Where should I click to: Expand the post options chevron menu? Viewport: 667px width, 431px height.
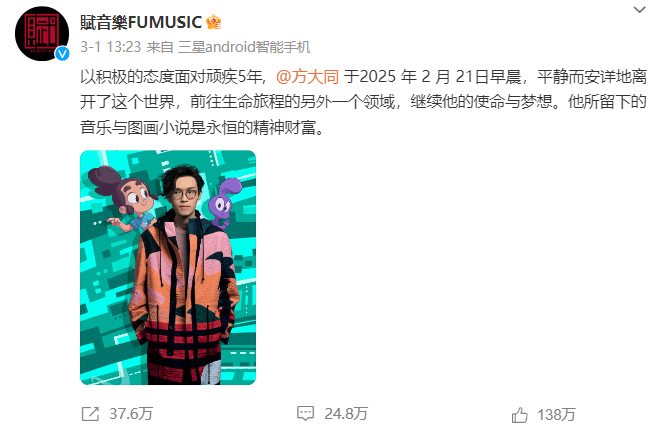pos(639,9)
